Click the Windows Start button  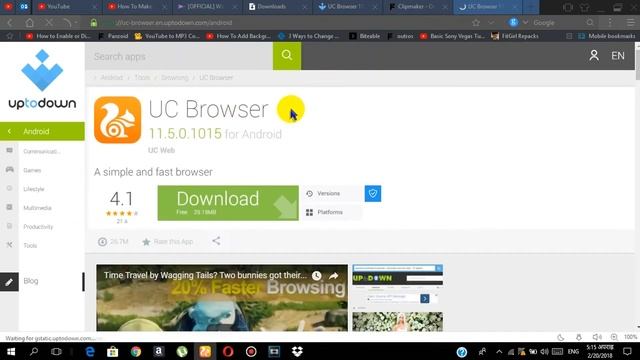pos(11,351)
